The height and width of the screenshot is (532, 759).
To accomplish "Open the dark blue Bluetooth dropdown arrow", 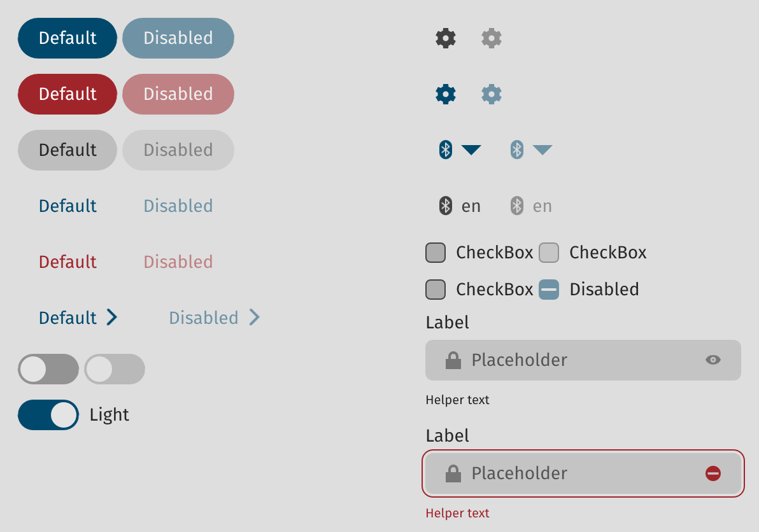I will tap(471, 150).
